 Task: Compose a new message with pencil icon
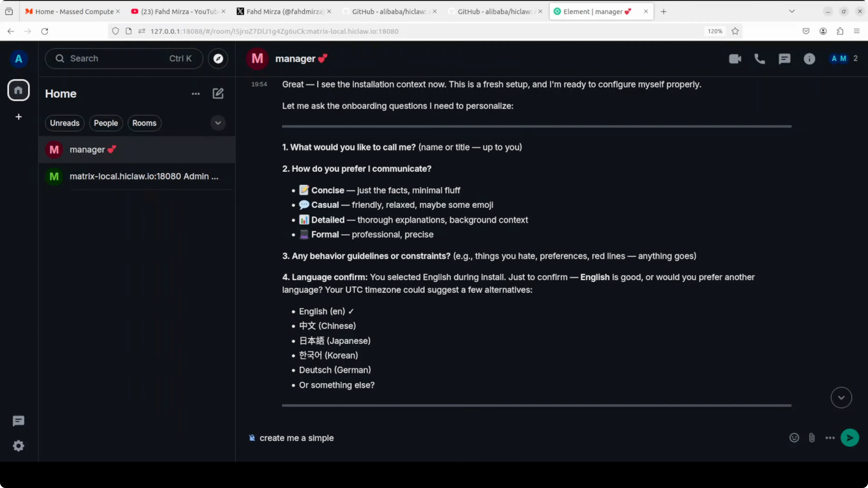tap(218, 93)
